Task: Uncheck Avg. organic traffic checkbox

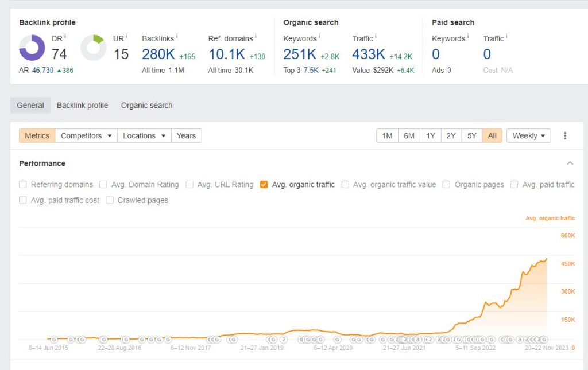Action: point(264,185)
